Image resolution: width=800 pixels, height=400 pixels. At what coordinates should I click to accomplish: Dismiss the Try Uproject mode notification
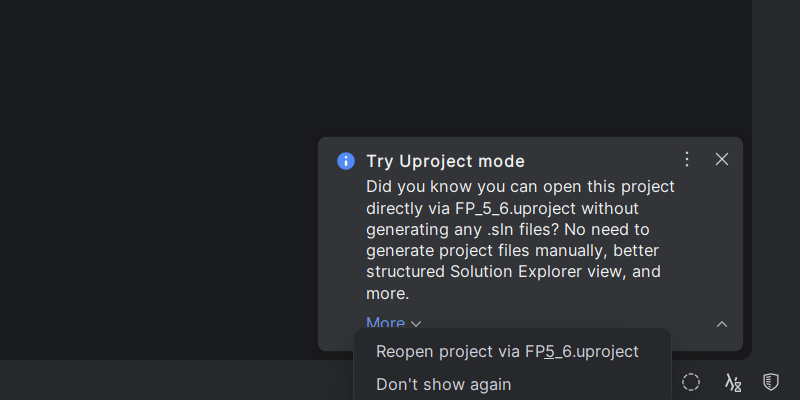click(x=722, y=159)
